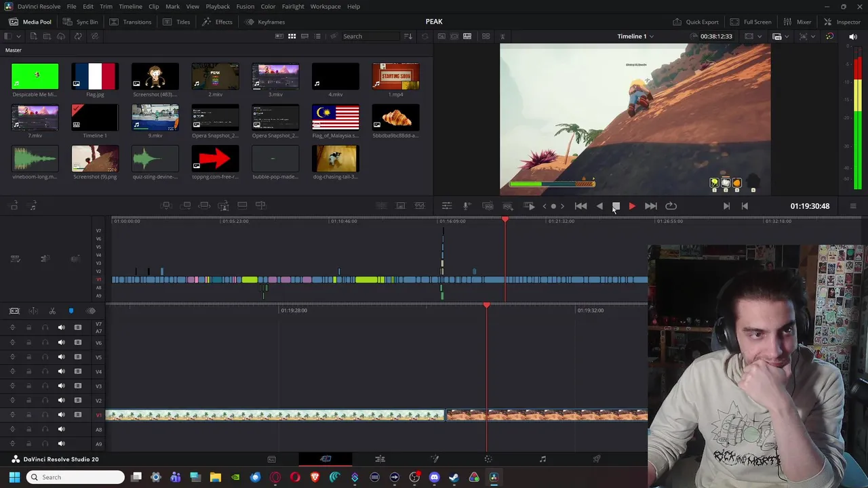The height and width of the screenshot is (488, 868).
Task: Start playback with the red play button
Action: (x=632, y=206)
